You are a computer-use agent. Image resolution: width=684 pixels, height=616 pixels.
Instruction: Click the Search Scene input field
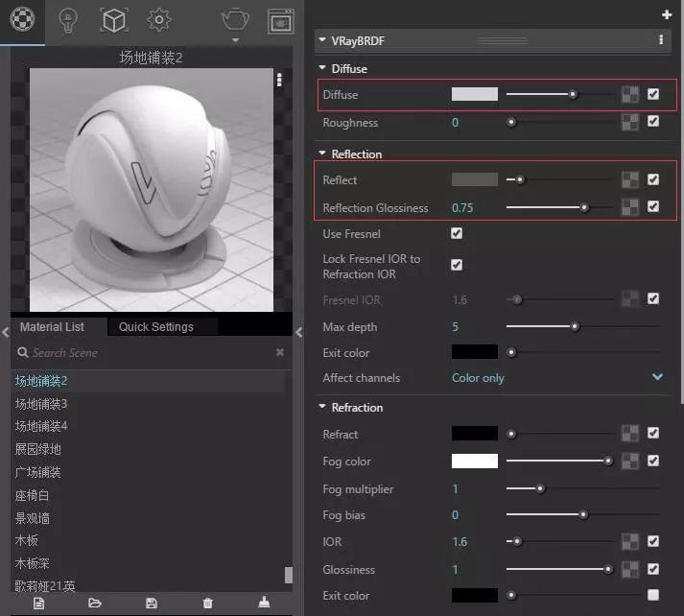pyautogui.click(x=144, y=353)
